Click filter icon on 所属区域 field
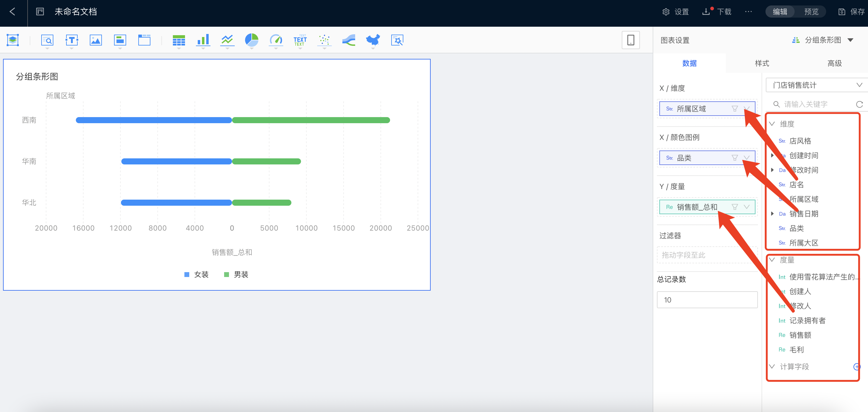The height and width of the screenshot is (412, 868). (735, 109)
